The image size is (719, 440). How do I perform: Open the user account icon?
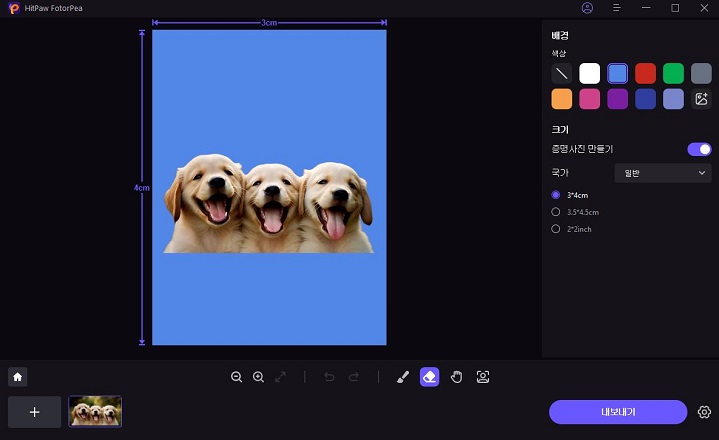click(587, 8)
